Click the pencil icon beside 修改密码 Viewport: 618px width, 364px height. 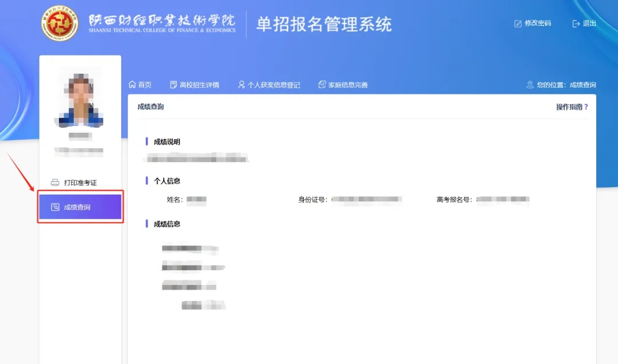(518, 23)
